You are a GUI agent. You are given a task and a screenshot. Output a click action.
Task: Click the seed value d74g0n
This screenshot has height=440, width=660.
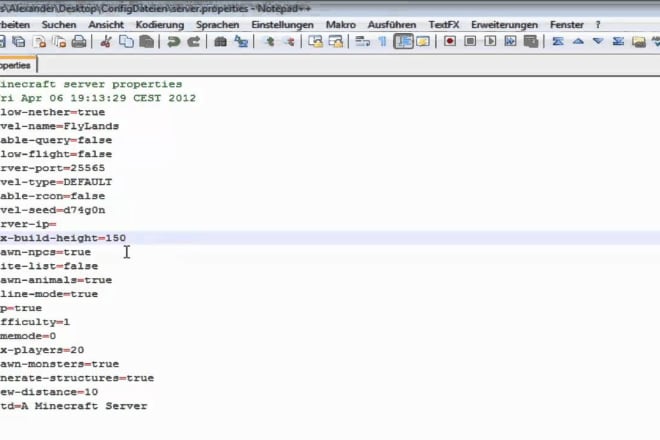[x=84, y=210]
